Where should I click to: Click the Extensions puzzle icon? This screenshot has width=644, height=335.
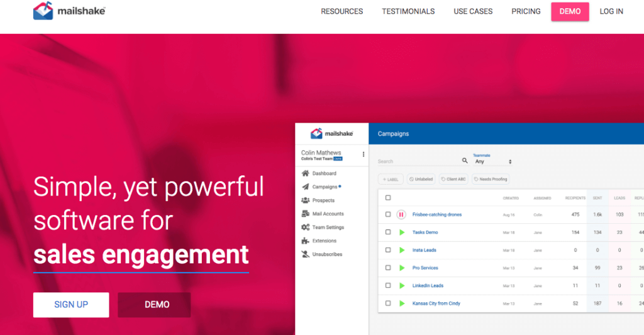305,241
